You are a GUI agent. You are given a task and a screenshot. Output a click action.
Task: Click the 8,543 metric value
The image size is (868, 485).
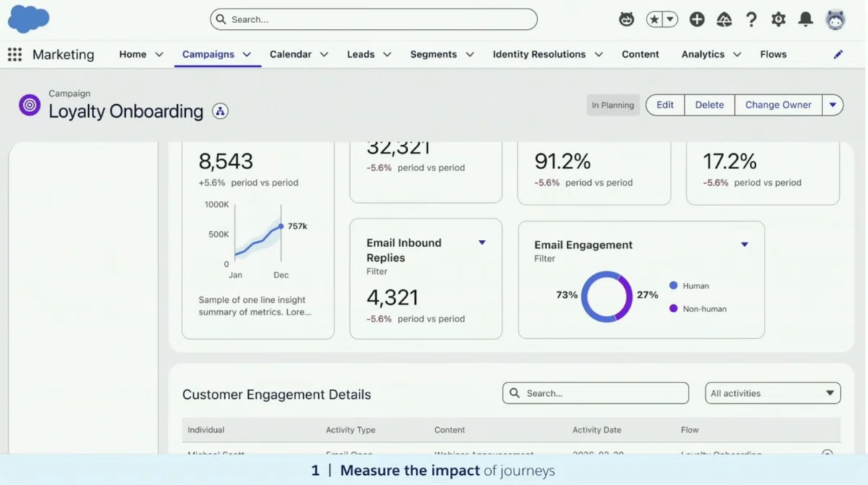coord(226,161)
